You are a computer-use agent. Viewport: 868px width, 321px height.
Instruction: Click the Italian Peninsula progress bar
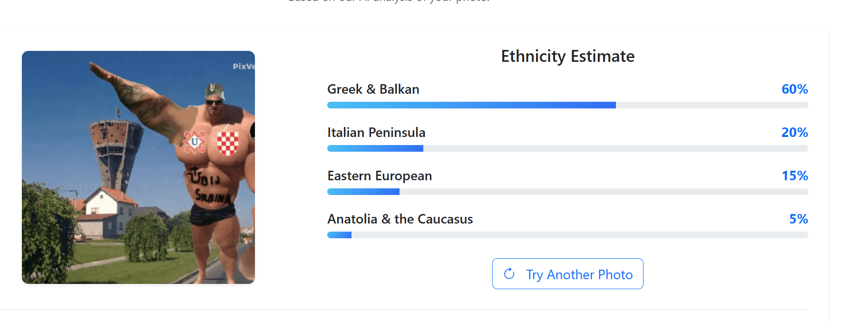567,148
